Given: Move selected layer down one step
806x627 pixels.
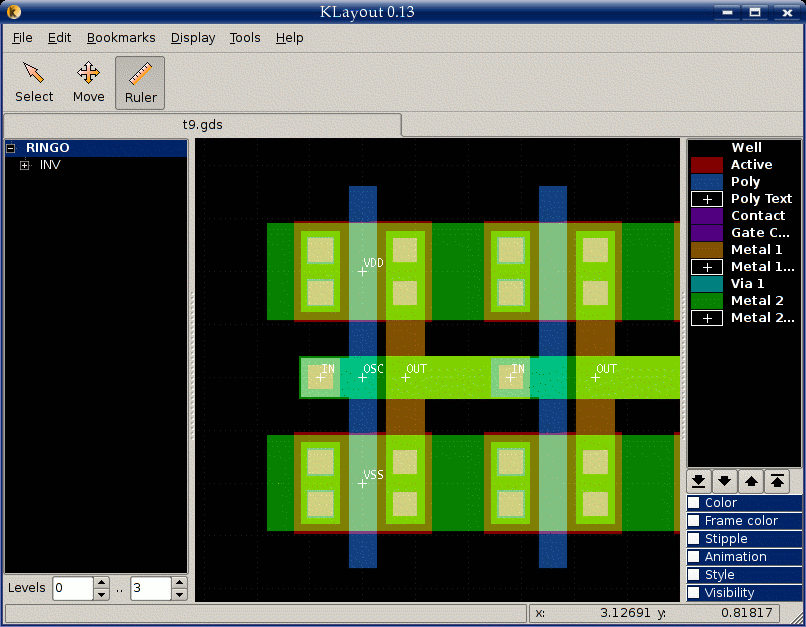Looking at the screenshot, I should [726, 481].
